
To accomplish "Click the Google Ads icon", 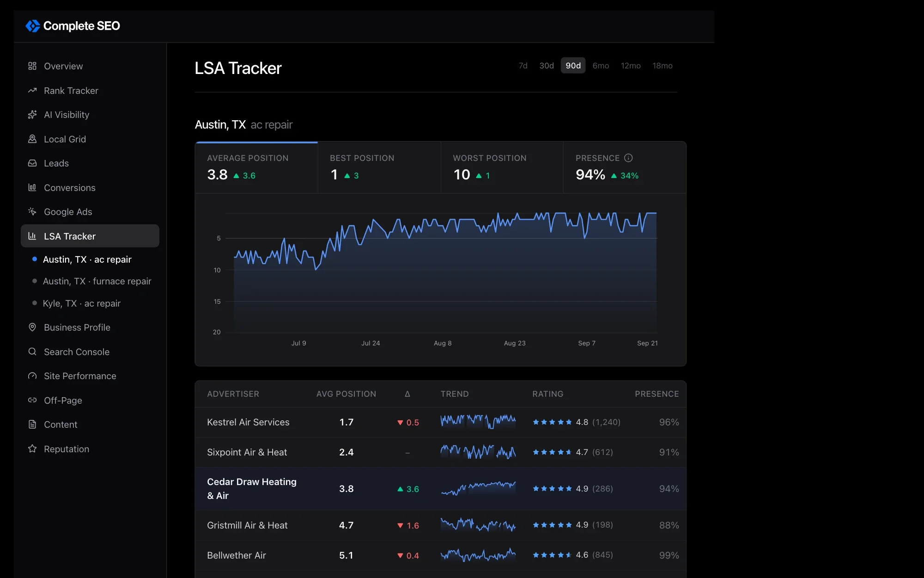I will tap(32, 212).
